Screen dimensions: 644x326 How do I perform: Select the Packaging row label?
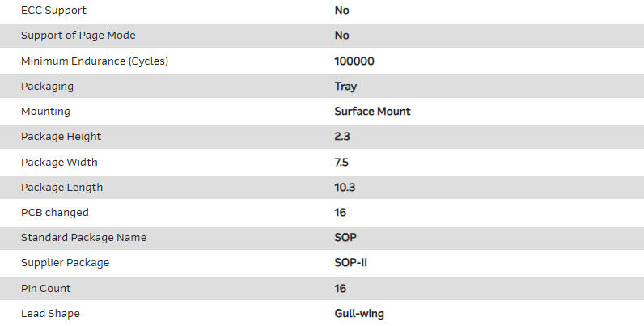point(47,86)
